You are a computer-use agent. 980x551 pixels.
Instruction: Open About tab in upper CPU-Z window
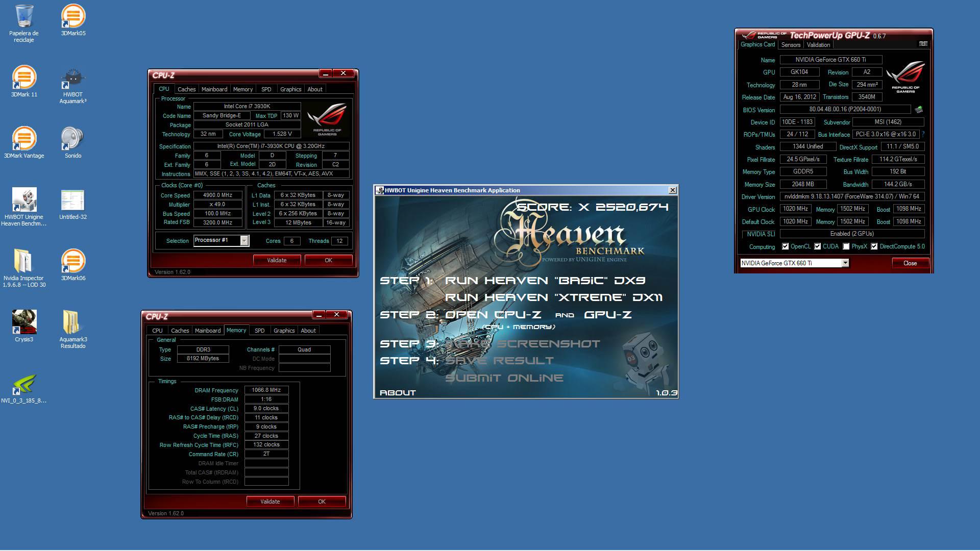pyautogui.click(x=315, y=89)
